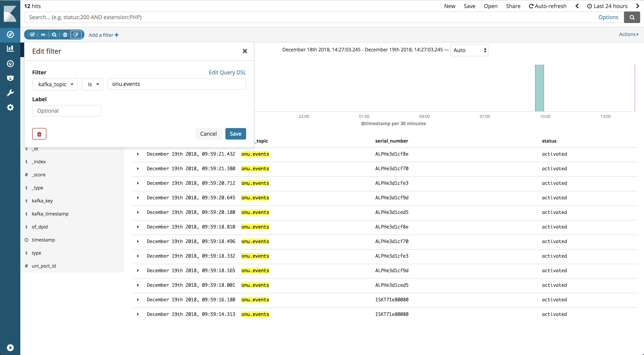
Task: Click Cancel in Edit filter dialog
Action: 208,134
